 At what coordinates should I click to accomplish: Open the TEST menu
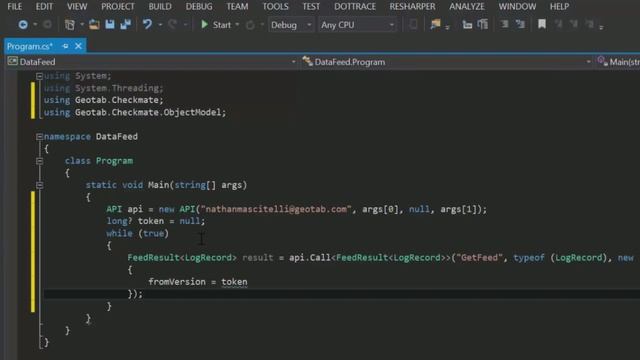pos(311,7)
